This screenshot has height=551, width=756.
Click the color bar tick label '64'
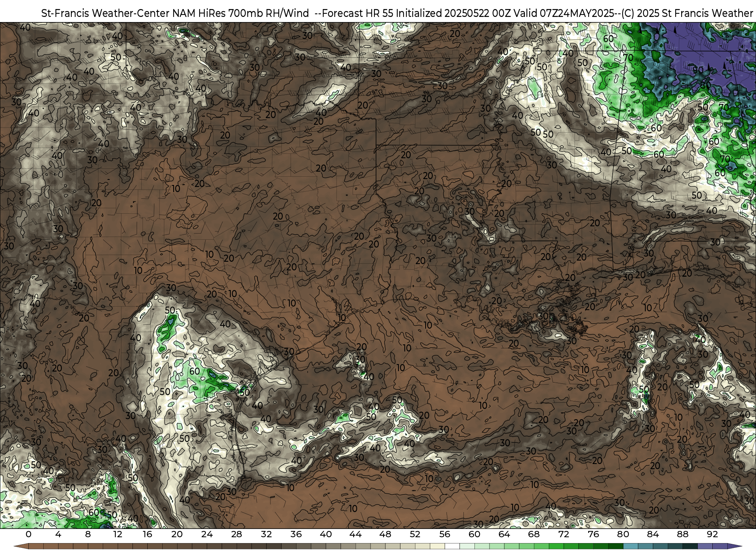[504, 534]
